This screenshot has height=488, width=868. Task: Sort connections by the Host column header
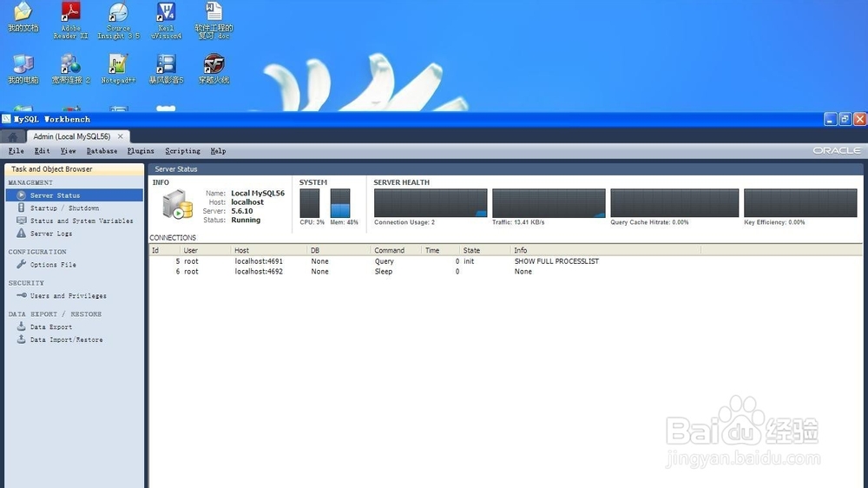coord(268,250)
